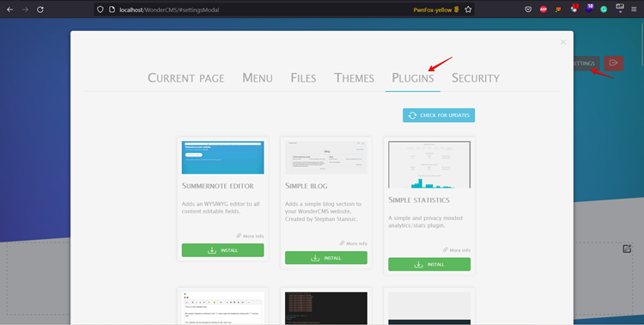Viewport: 644px width, 325px height.
Task: Click the Summernote editor preview thumbnail
Action: click(223, 157)
